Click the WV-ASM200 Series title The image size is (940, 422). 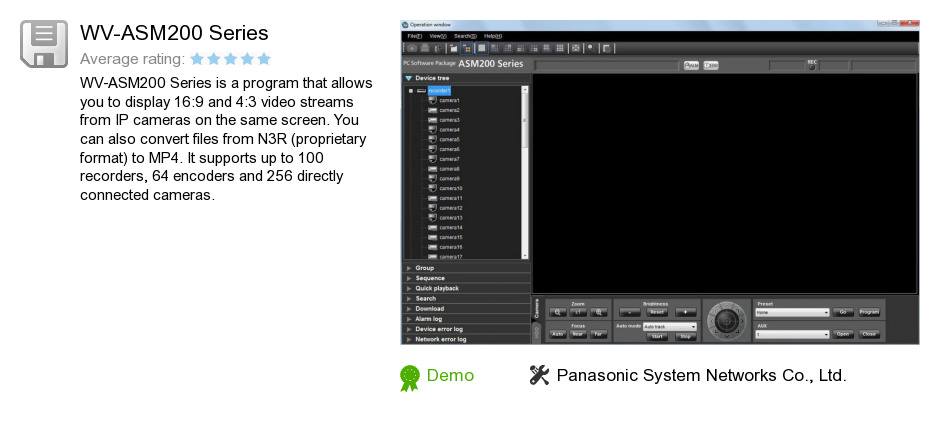pos(174,32)
